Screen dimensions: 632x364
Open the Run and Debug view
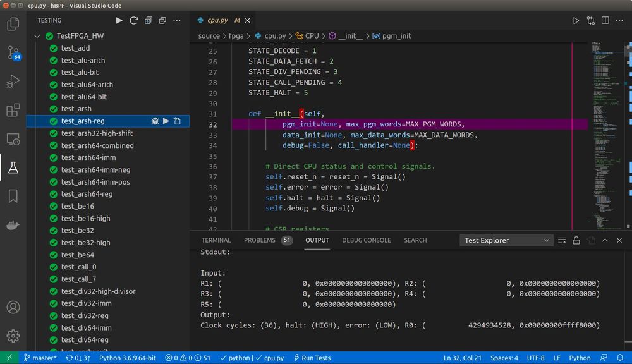(x=13, y=82)
